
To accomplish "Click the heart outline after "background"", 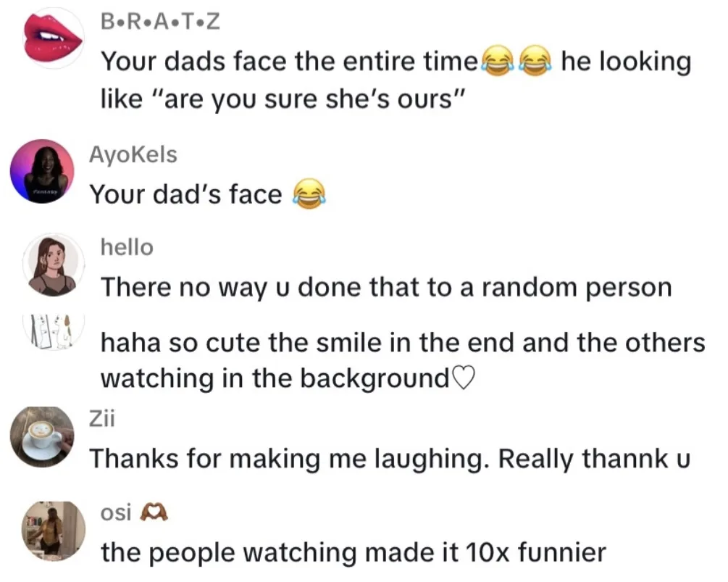I will coord(464,378).
